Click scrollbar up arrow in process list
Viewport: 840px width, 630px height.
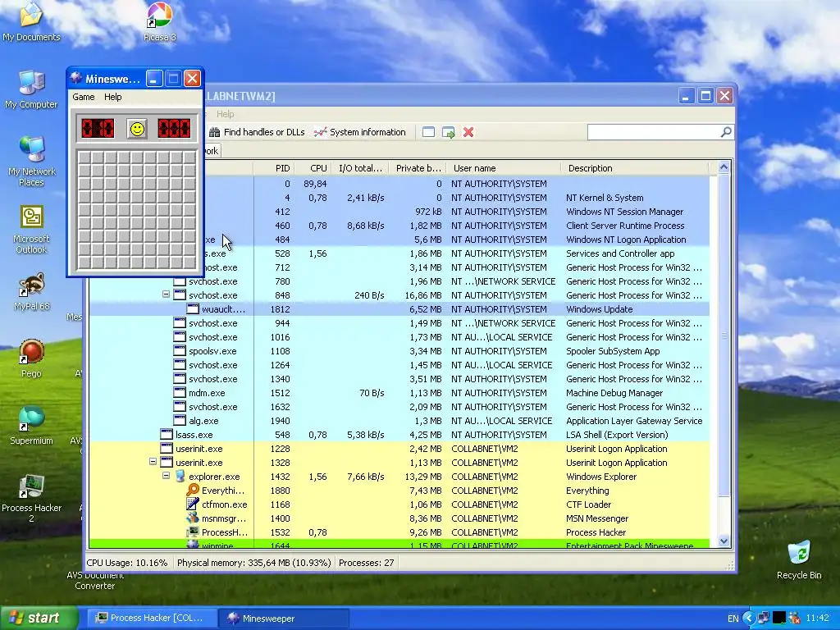pos(724,167)
